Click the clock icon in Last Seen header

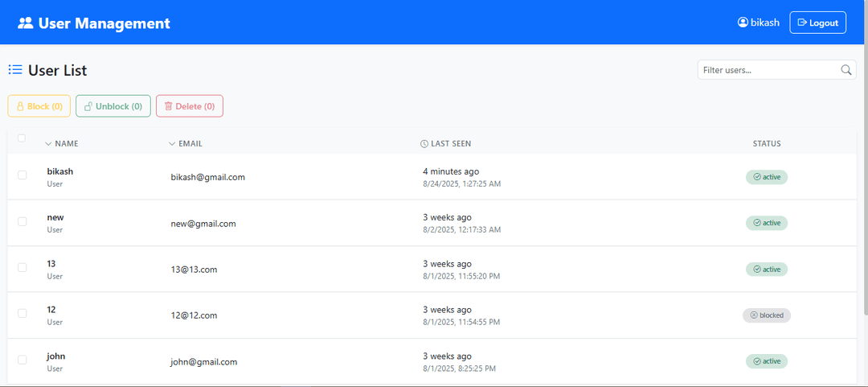(424, 143)
